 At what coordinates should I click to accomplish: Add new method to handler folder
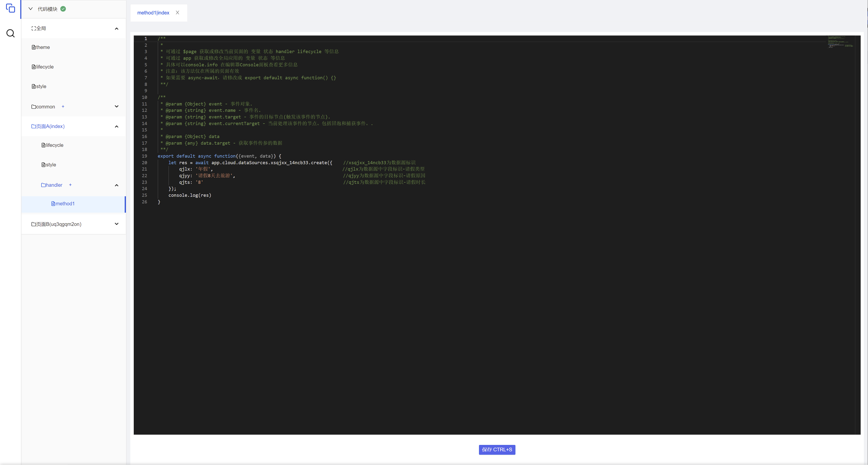pos(70,185)
